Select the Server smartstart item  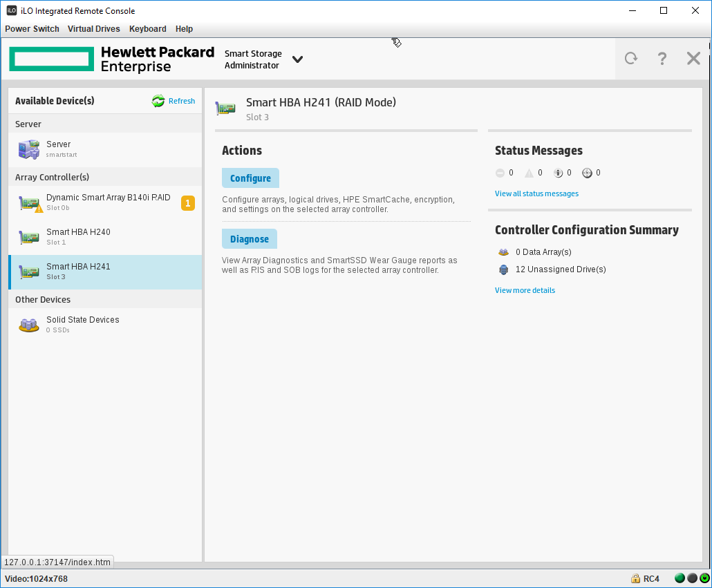coord(105,149)
